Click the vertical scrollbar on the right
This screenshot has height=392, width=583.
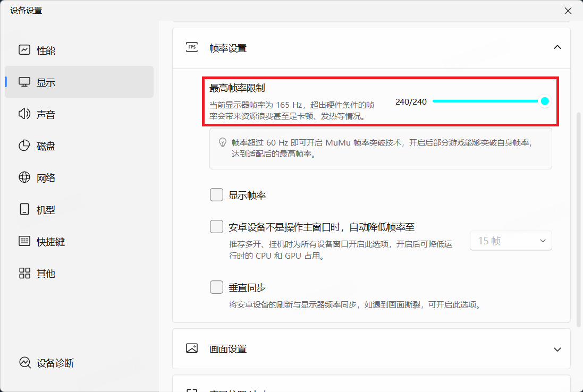pyautogui.click(x=579, y=218)
